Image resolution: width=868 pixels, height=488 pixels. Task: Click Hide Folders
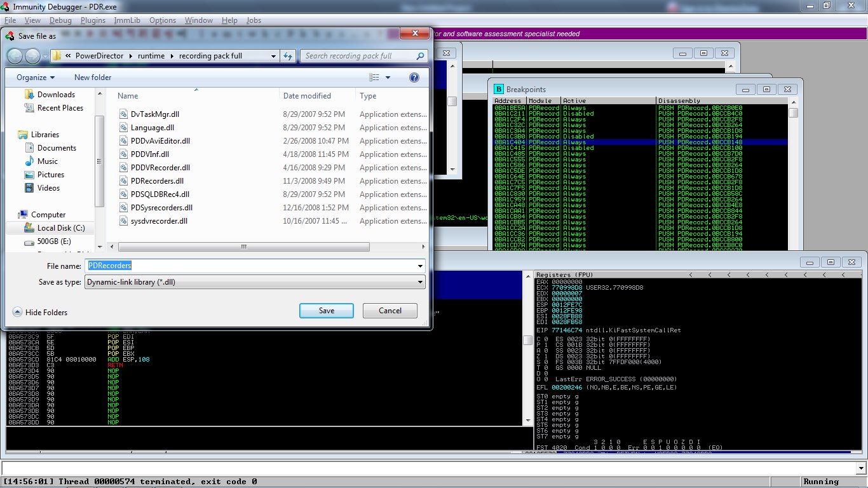40,313
